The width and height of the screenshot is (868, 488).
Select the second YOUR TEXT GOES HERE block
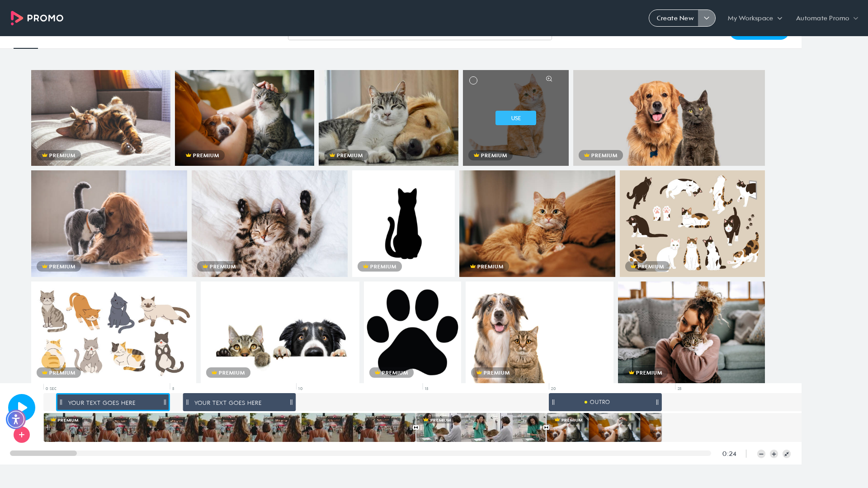tap(239, 402)
